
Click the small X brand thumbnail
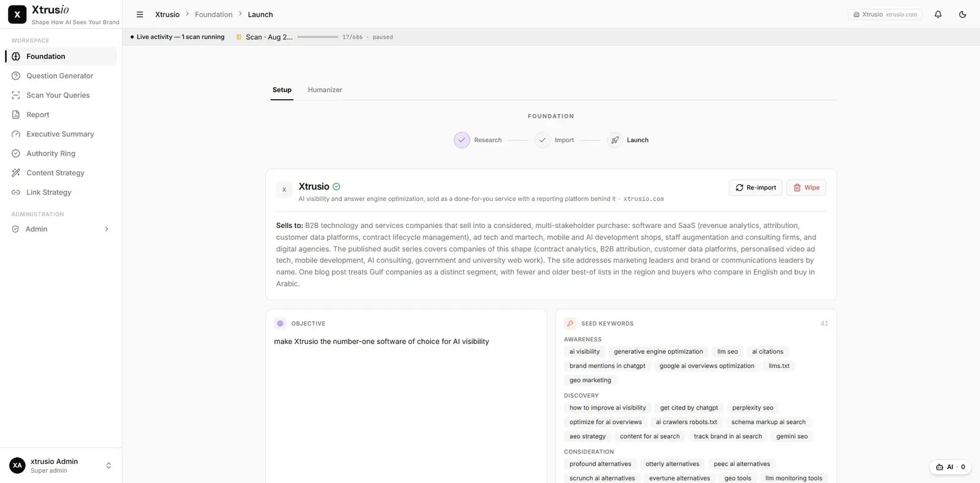pyautogui.click(x=284, y=190)
